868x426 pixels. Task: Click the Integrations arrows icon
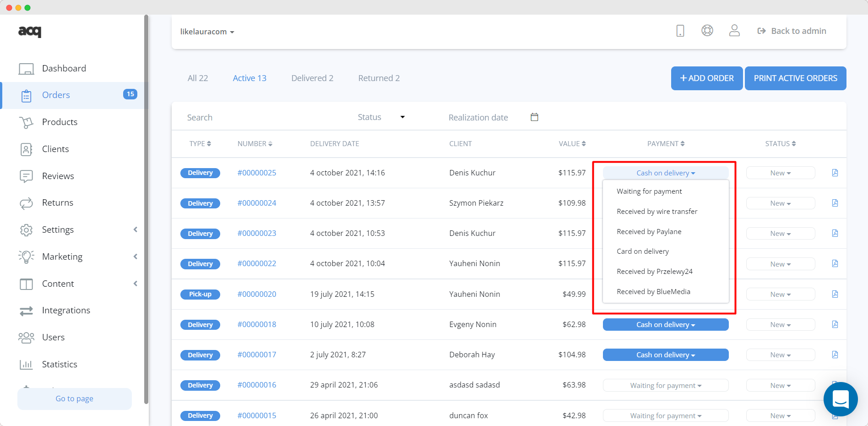pos(26,311)
